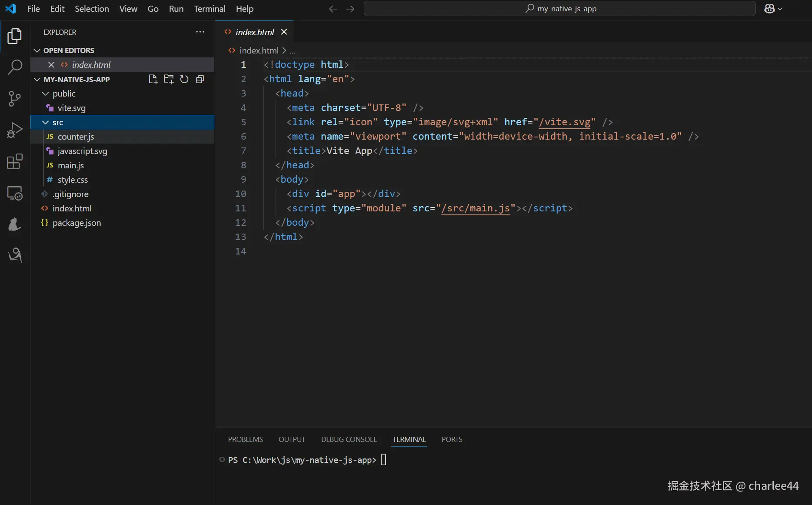This screenshot has width=812, height=505.
Task: Open the Run and Debug view
Action: (15, 130)
